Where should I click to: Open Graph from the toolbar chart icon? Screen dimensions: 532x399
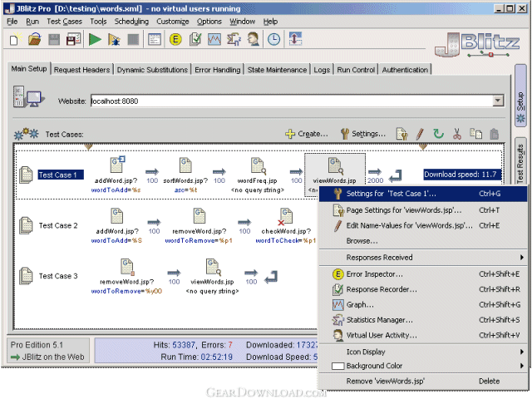pos(214,39)
